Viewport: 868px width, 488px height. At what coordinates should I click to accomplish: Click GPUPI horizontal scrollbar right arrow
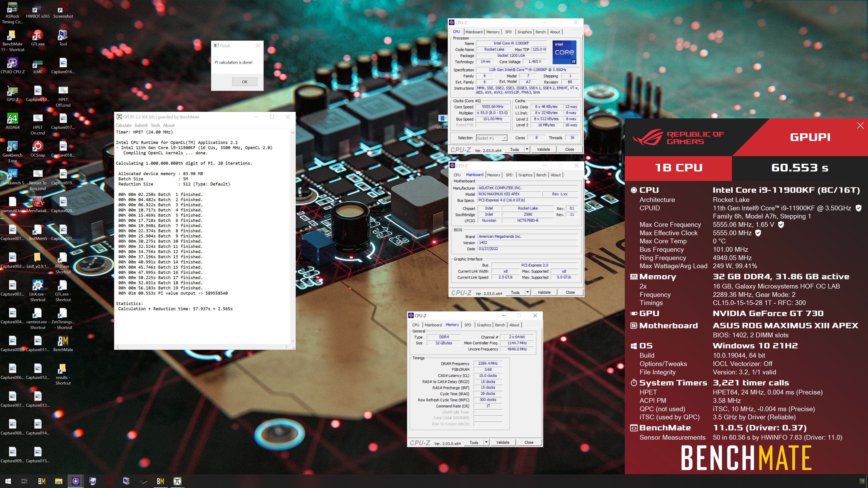pyautogui.click(x=286, y=347)
